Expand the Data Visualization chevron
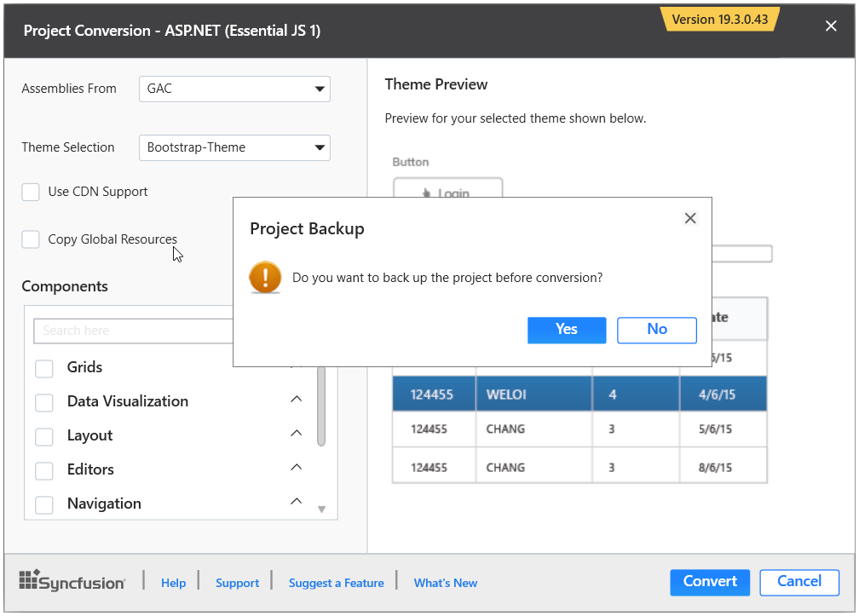The height and width of the screenshot is (616, 859). pyautogui.click(x=296, y=399)
